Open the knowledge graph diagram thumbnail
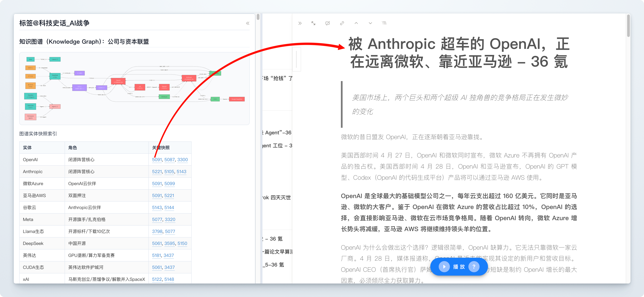The width and height of the screenshot is (644, 297). [134, 88]
